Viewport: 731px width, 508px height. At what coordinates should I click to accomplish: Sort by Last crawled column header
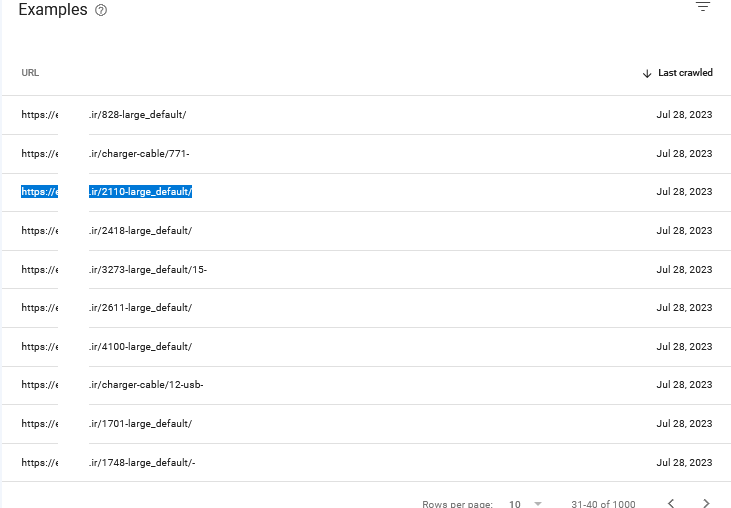(x=685, y=73)
